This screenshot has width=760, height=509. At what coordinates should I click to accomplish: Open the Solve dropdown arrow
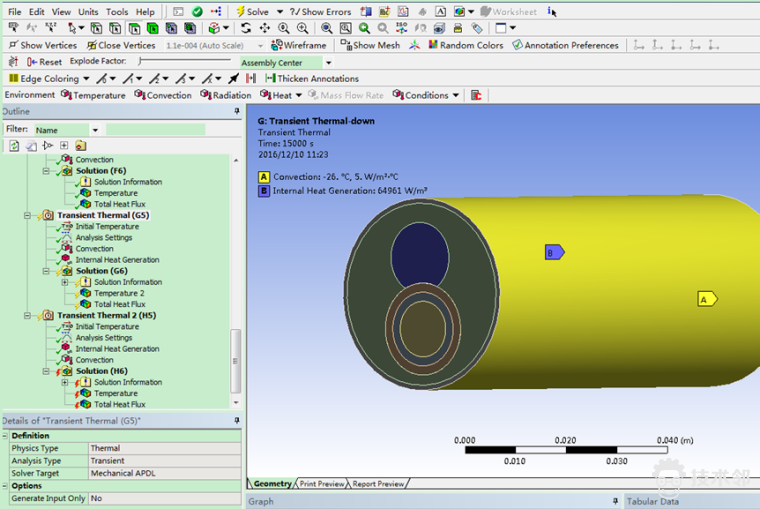pyautogui.click(x=280, y=12)
